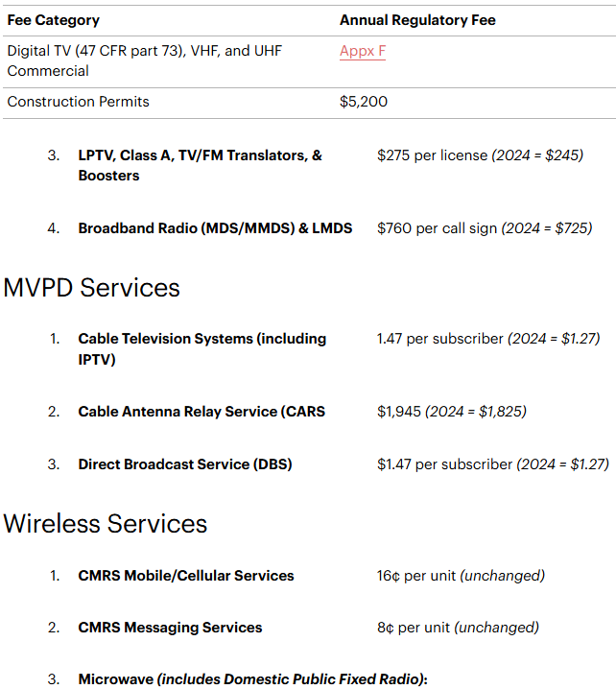Click the Wireless Services heading
This screenshot has width=616, height=689.
(106, 523)
